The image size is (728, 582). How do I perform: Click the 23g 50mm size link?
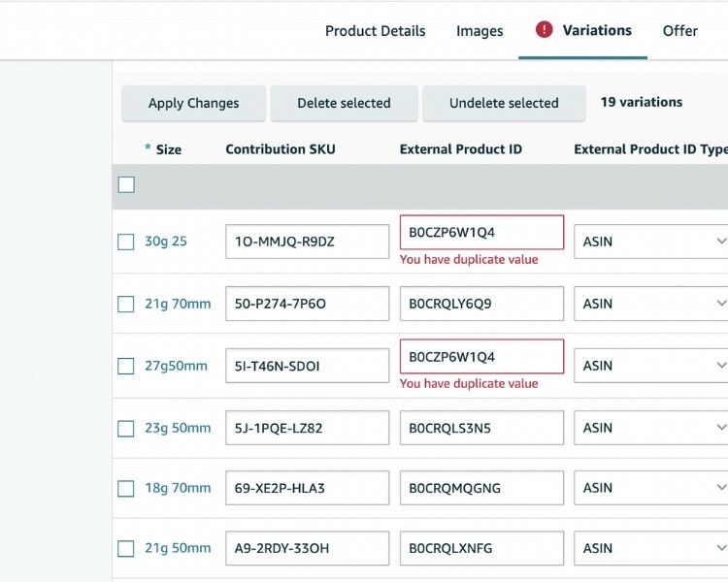[x=178, y=428]
